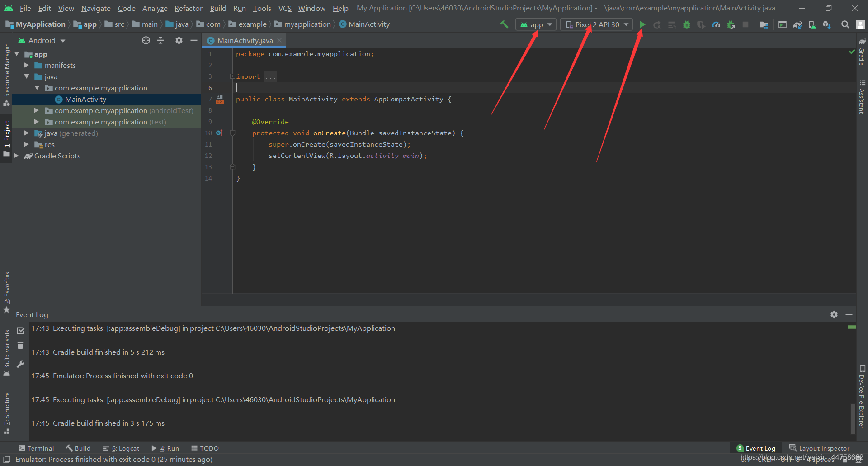Open the Terminal tool window
868x466 pixels.
pos(36,448)
